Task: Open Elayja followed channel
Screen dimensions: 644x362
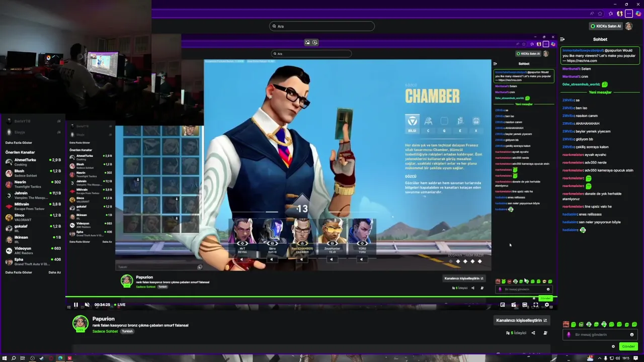Action: point(33,132)
